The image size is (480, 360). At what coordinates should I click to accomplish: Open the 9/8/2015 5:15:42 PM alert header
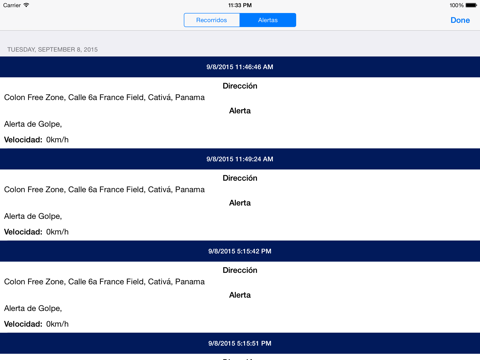240,251
